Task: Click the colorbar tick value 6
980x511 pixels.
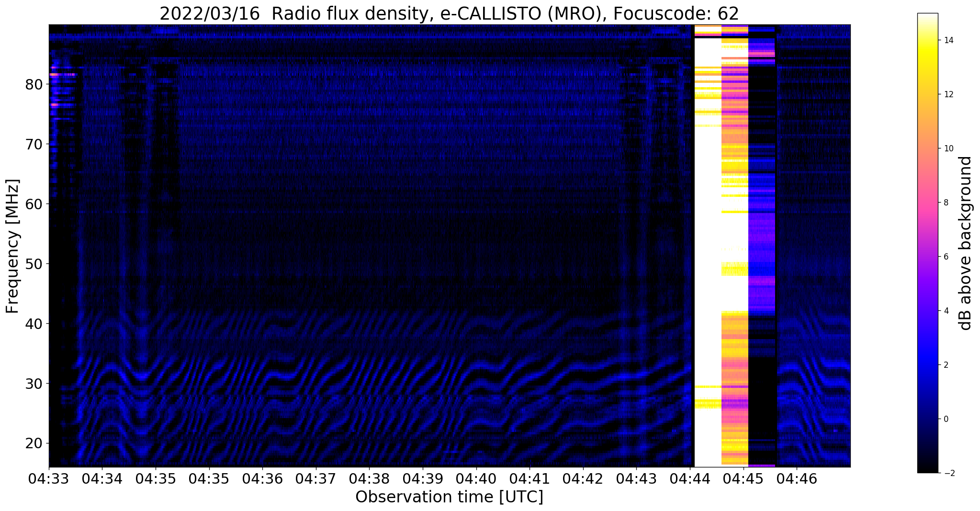Action: coord(946,257)
